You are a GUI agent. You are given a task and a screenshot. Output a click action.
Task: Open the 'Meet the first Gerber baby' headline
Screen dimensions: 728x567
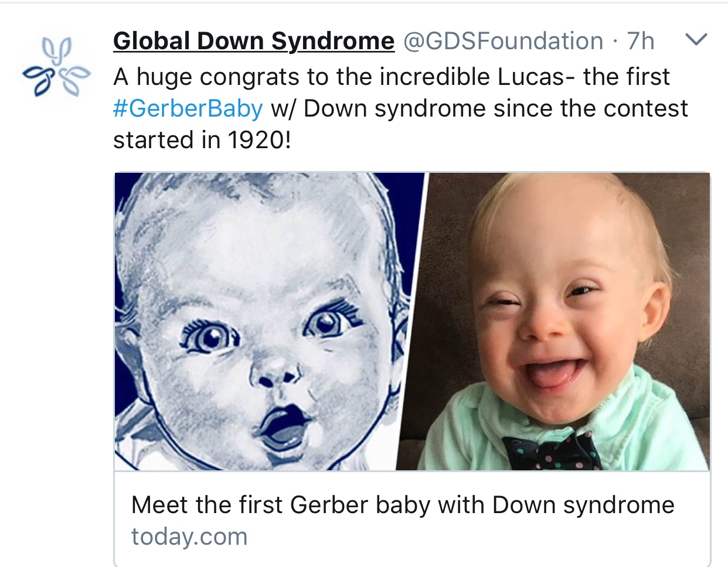[403, 504]
